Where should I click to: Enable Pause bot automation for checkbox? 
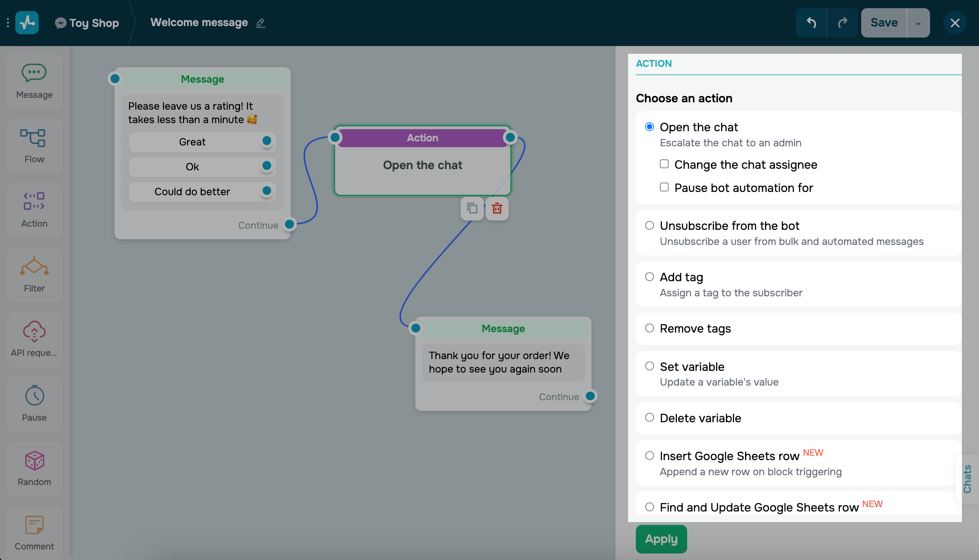coord(664,187)
